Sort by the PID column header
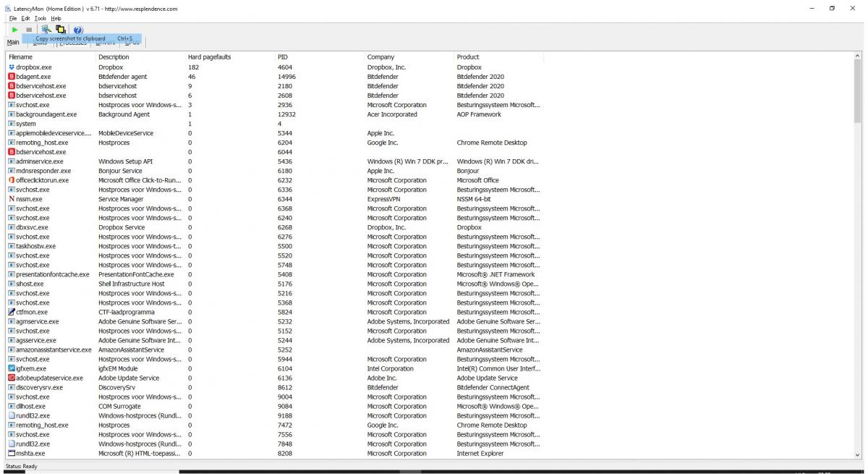 tap(319, 56)
